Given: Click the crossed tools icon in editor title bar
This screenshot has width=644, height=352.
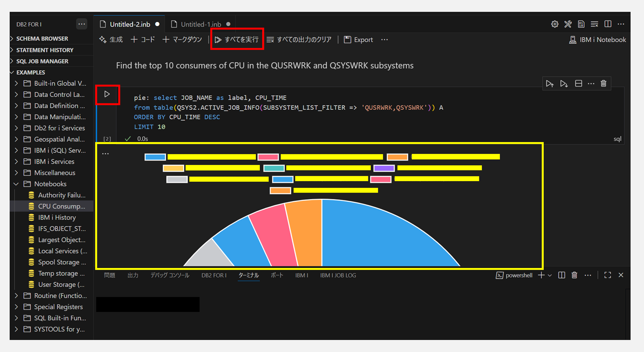Looking at the screenshot, I should (568, 24).
